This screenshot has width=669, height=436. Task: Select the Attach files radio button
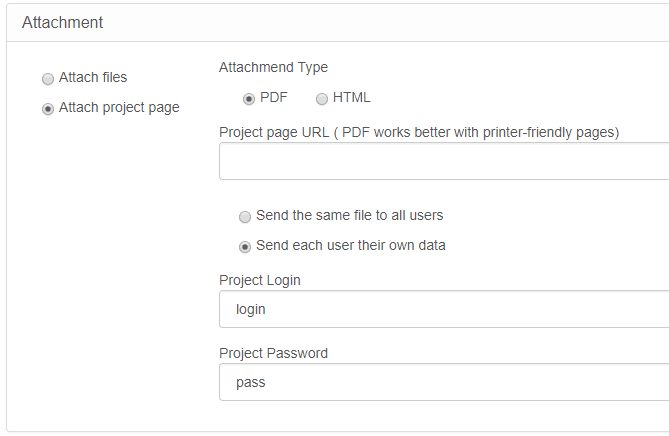[48, 78]
